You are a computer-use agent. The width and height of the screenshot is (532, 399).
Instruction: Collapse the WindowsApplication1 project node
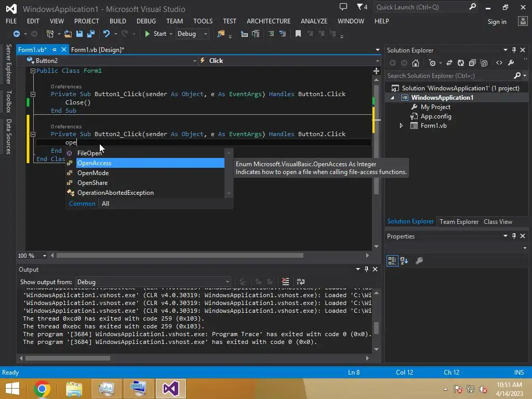[x=393, y=98]
